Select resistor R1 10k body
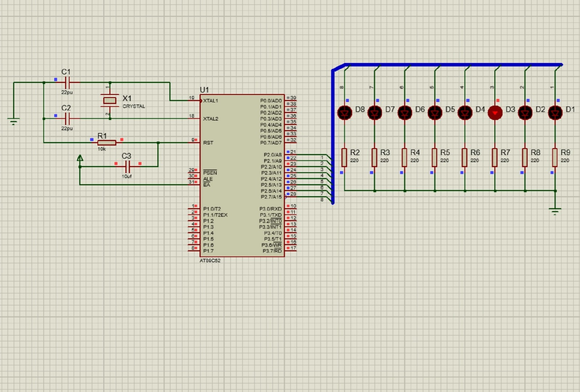 pos(107,143)
